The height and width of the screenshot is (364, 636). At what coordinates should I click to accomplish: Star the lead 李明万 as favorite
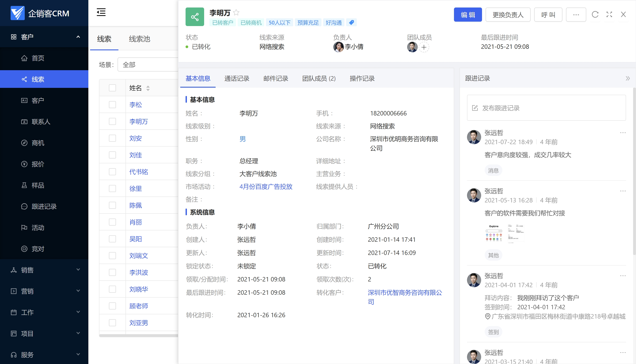[x=236, y=12]
